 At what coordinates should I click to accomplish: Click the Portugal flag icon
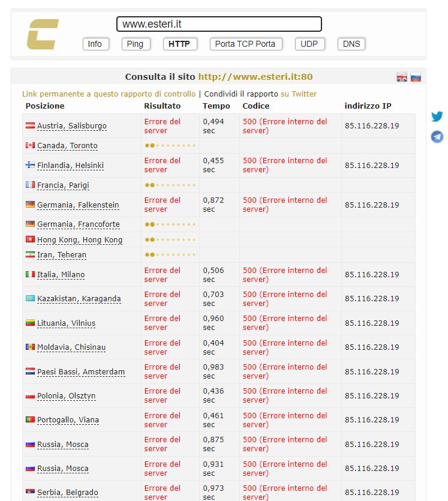[x=30, y=419]
